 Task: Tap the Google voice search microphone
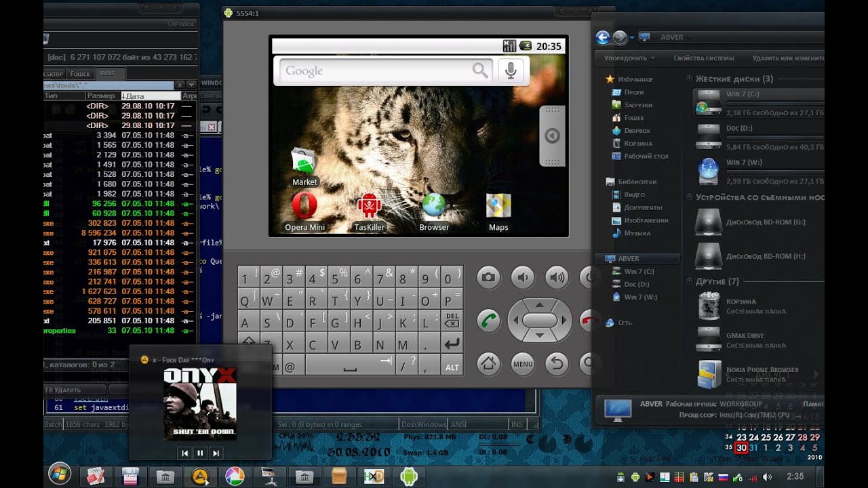[x=512, y=70]
